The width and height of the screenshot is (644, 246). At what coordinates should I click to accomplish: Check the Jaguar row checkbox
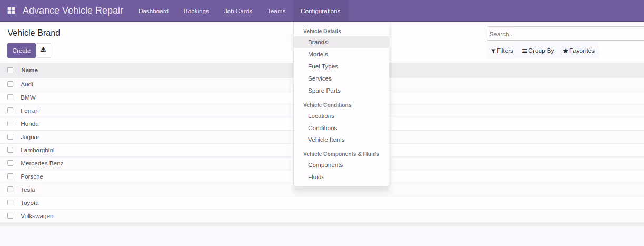point(10,137)
